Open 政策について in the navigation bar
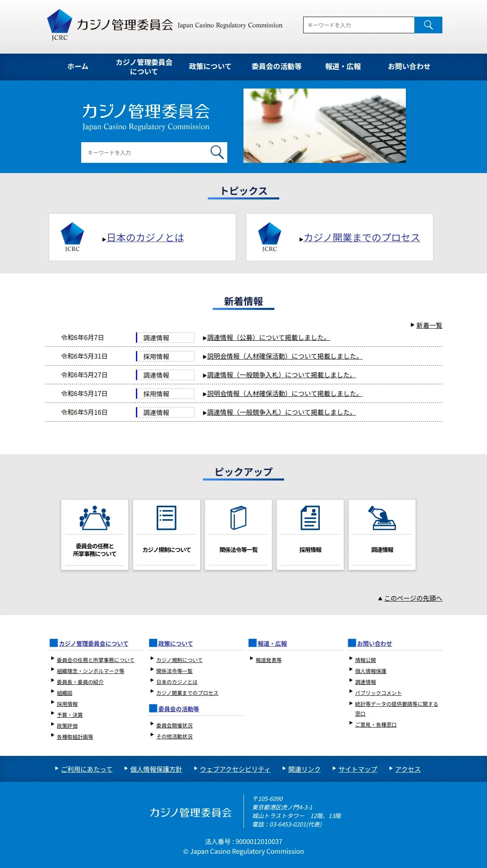 coord(210,67)
